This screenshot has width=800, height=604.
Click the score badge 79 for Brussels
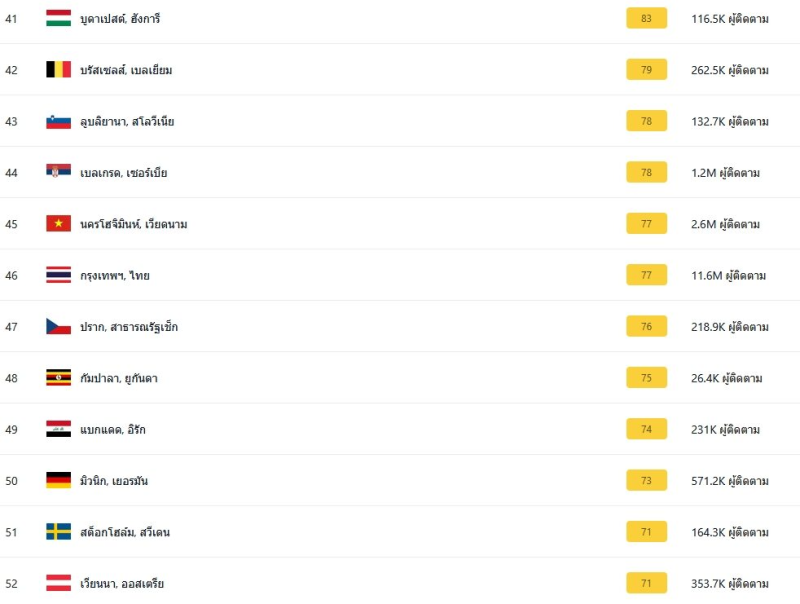tap(646, 70)
